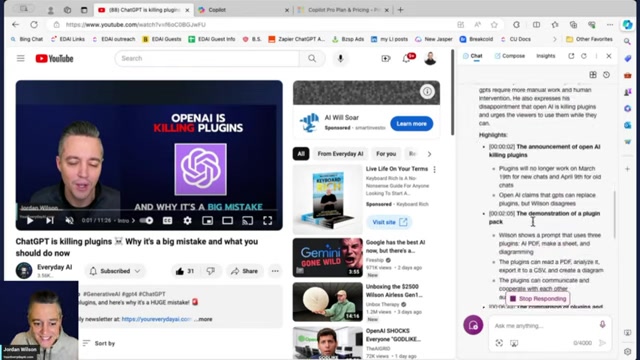Share the video

tap(244, 271)
